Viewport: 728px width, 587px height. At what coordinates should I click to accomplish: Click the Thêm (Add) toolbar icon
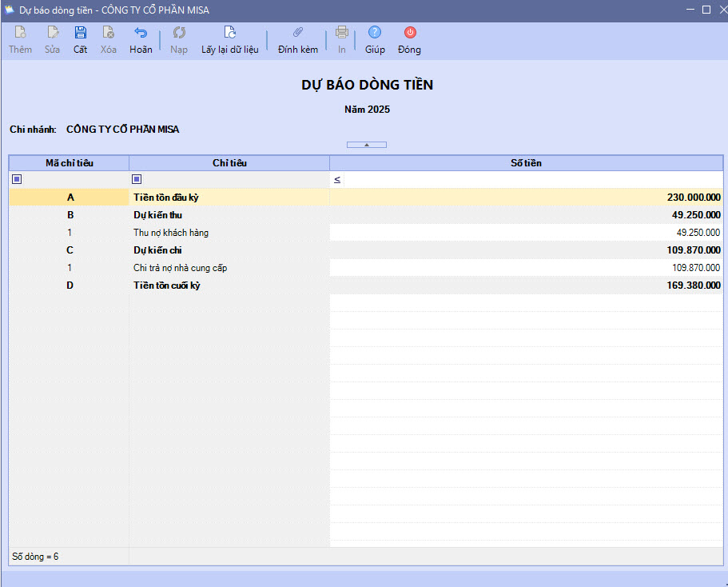(x=21, y=33)
